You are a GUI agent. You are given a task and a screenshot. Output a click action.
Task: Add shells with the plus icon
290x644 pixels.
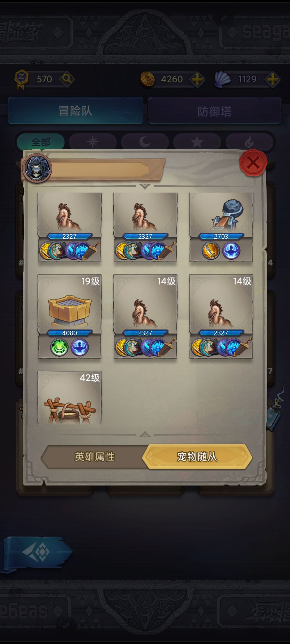tap(273, 79)
